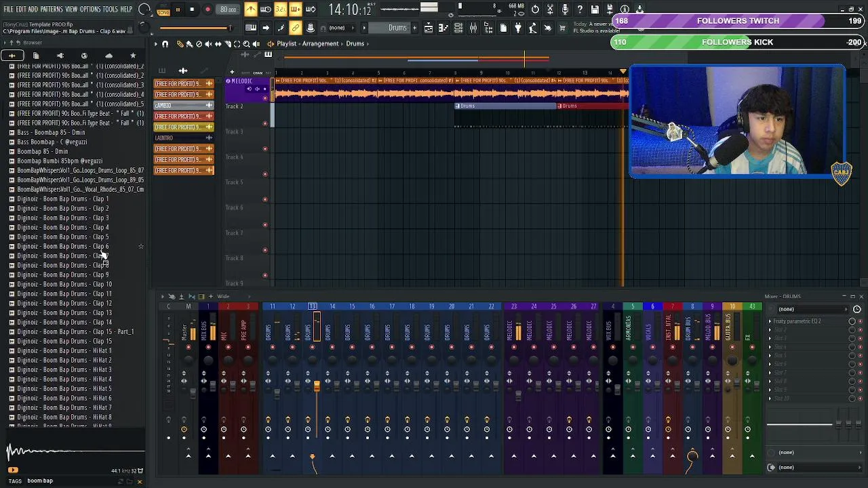Screen dimensions: 868x488
Task: Show browser cloud tab icon
Action: click(x=108, y=56)
